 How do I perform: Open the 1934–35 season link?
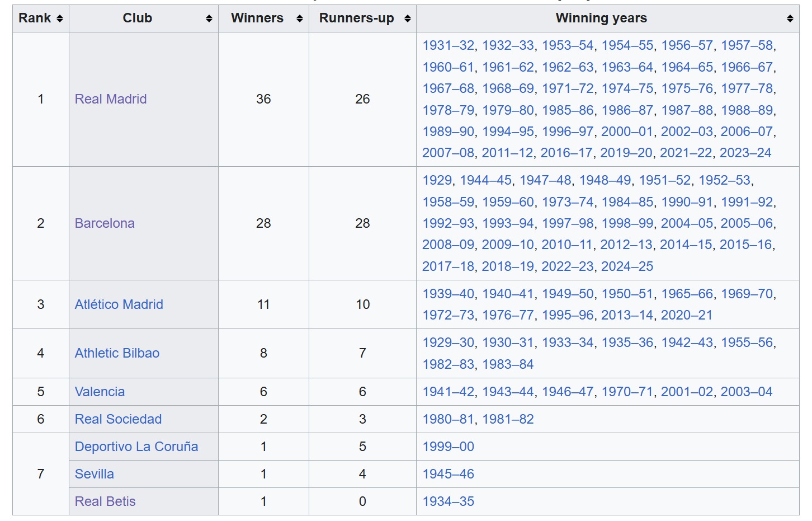pyautogui.click(x=448, y=501)
